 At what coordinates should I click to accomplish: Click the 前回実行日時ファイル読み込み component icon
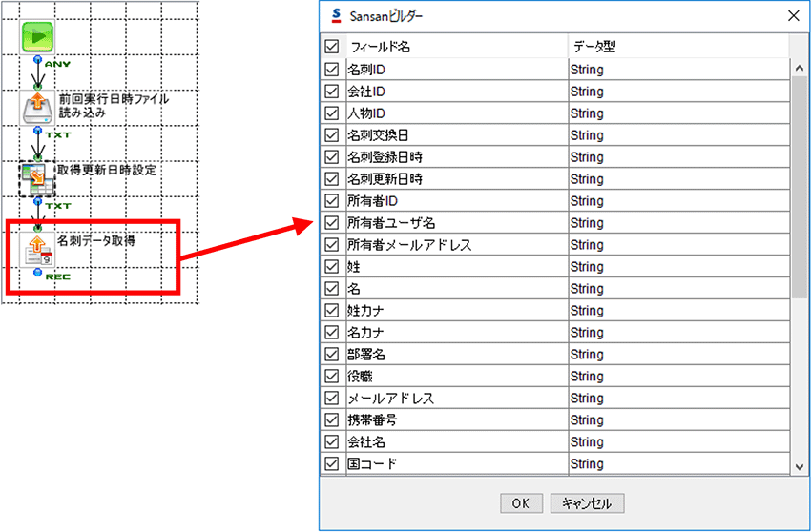37,108
